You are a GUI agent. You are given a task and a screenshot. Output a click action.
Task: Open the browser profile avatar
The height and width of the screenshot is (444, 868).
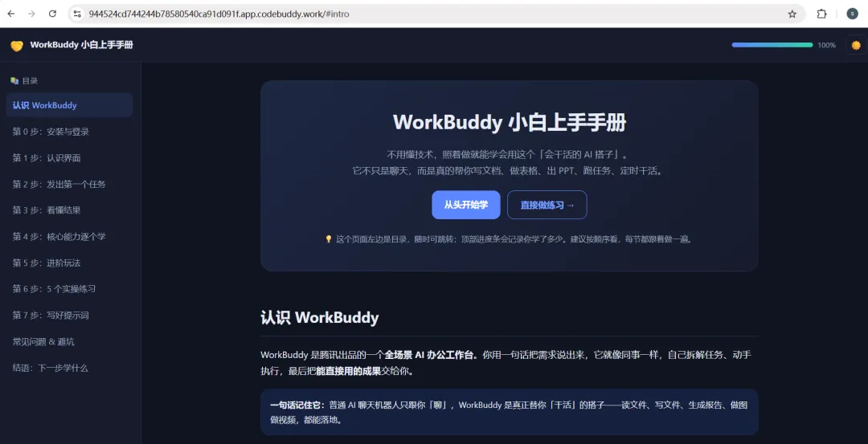(x=852, y=14)
